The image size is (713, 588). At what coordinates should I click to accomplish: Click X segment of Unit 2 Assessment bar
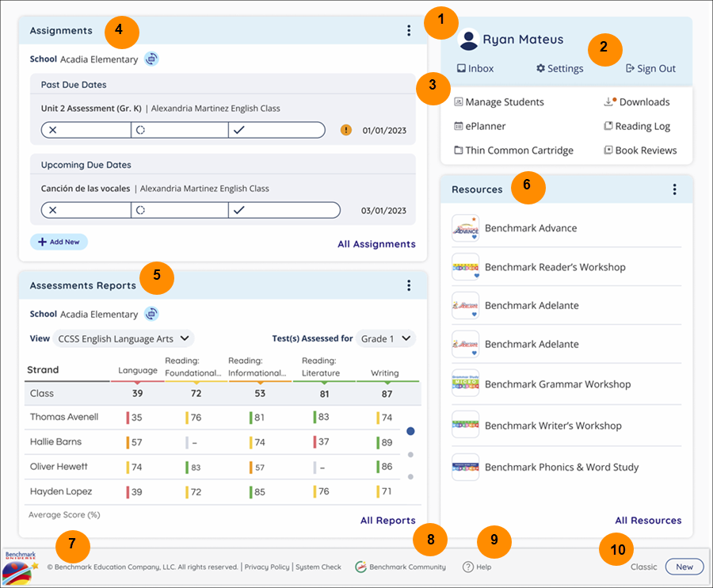click(x=86, y=130)
